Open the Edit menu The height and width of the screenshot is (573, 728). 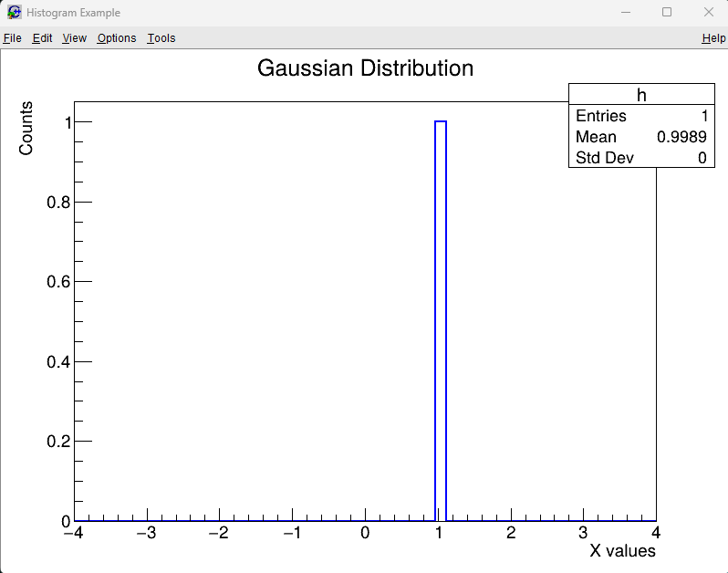42,38
